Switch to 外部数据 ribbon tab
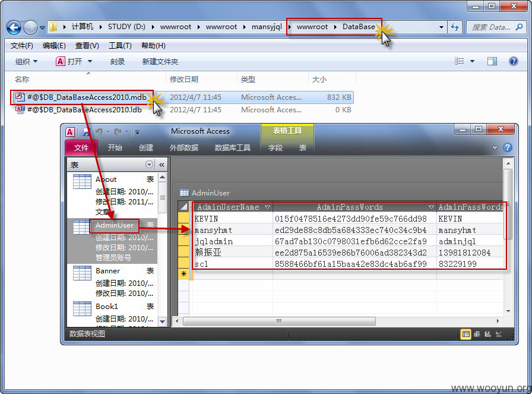Viewport: 532px width, 394px height. pyautogui.click(x=184, y=148)
